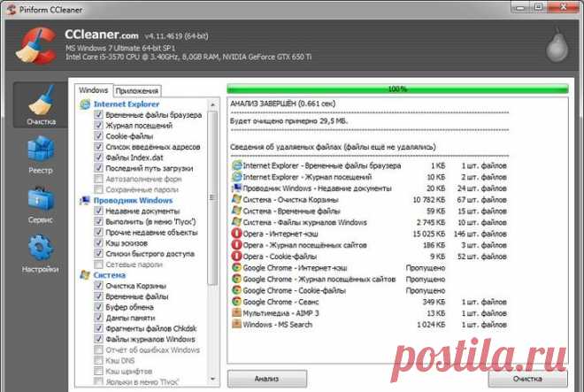This screenshot has width=584, height=392.
Task: Click the Piriform pear icon
Action: tap(557, 46)
